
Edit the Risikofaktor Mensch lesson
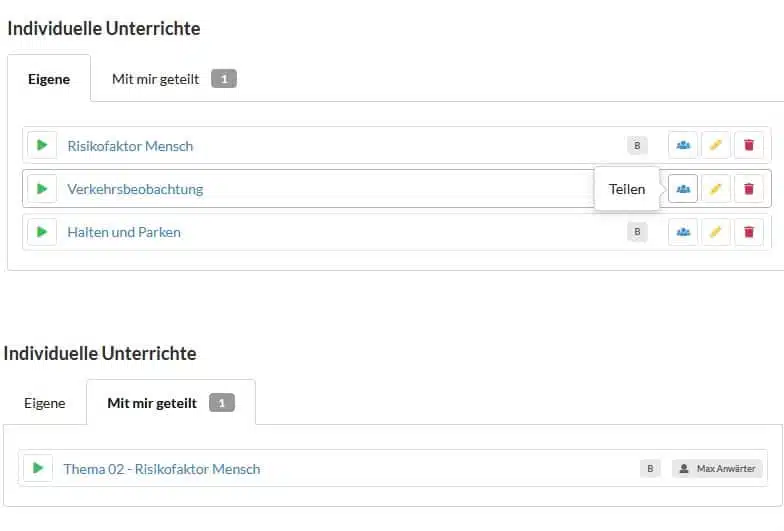pyautogui.click(x=715, y=145)
